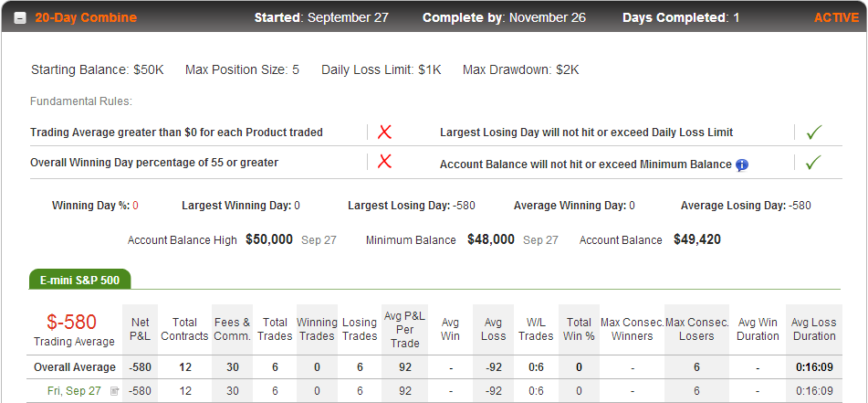
Task: Click the green check for Largest Losing Day rule
Action: coord(814,132)
